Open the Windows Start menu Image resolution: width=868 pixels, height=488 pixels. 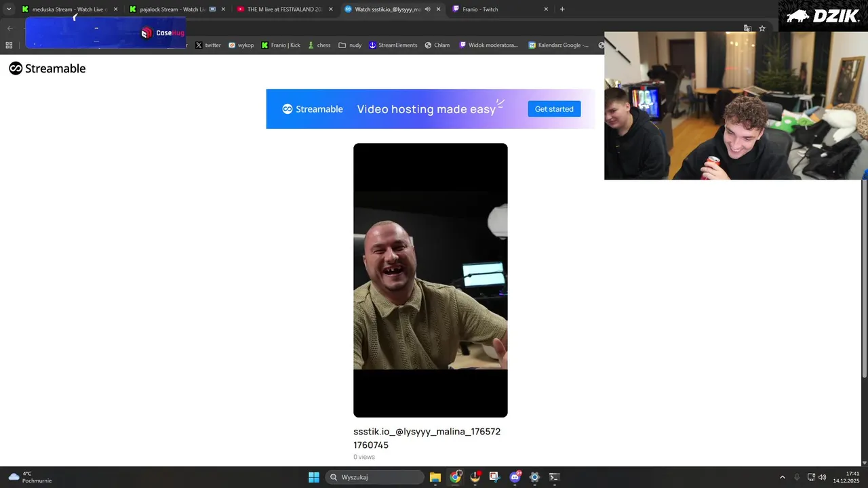tap(314, 477)
